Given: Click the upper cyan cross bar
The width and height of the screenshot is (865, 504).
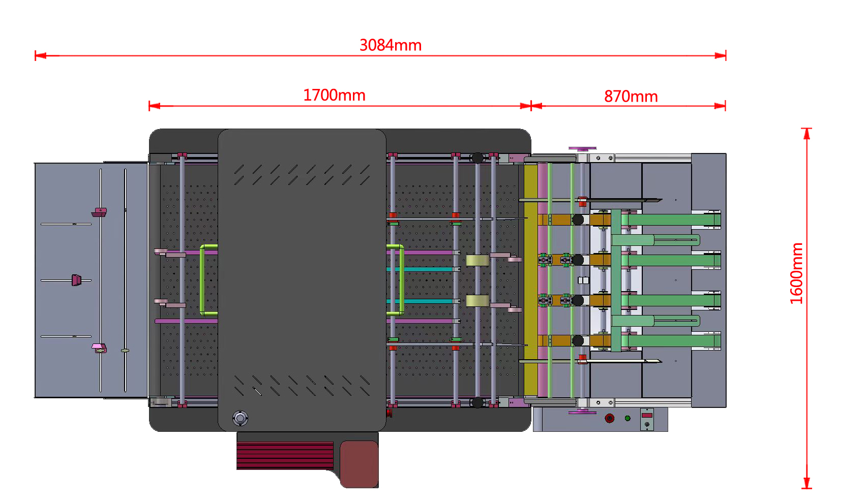Looking at the screenshot, I should coord(421,269).
